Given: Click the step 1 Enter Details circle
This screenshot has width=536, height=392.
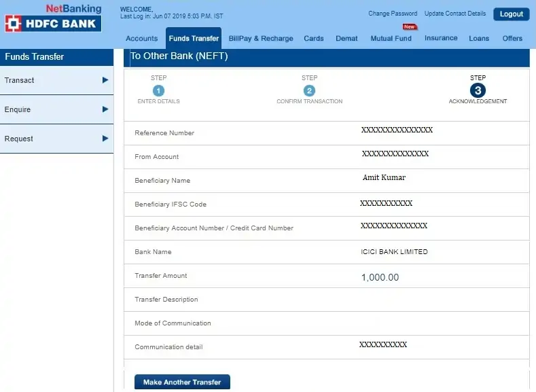Looking at the screenshot, I should 158,90.
